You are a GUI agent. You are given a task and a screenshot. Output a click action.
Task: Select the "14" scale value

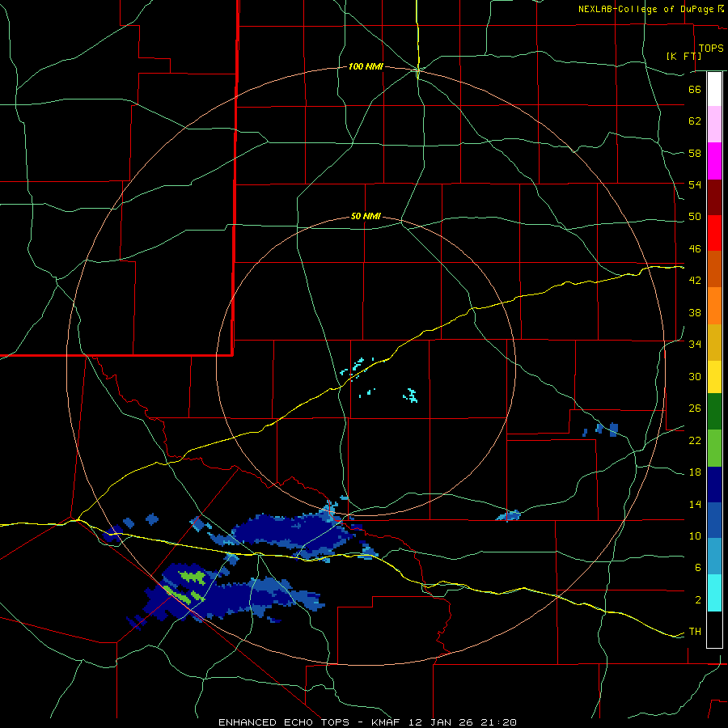pos(695,504)
